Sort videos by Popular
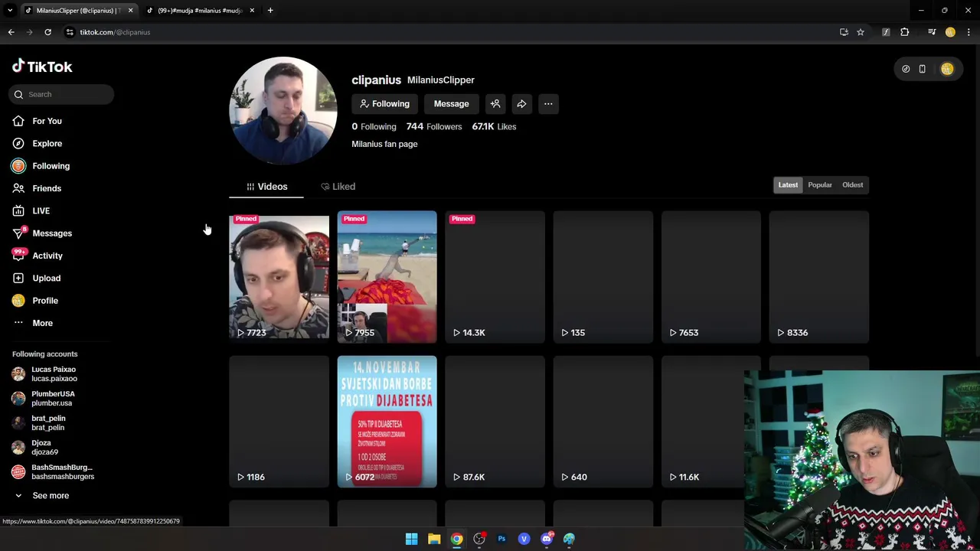 click(819, 184)
